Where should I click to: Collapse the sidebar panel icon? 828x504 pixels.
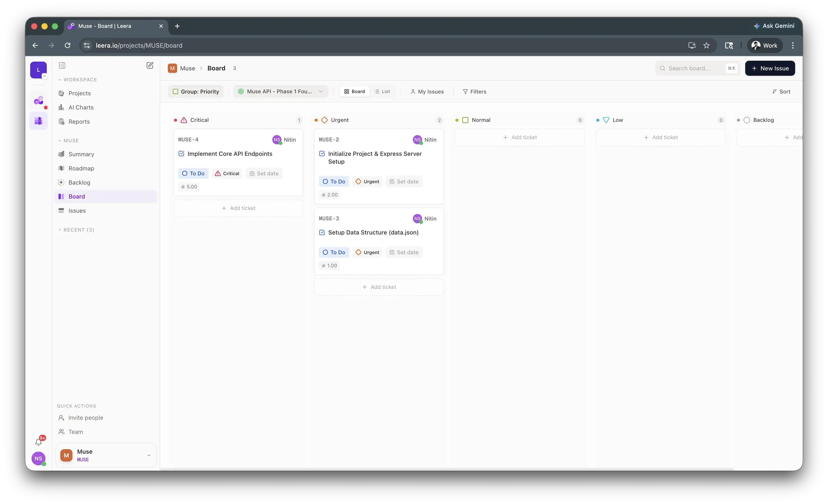(x=62, y=65)
